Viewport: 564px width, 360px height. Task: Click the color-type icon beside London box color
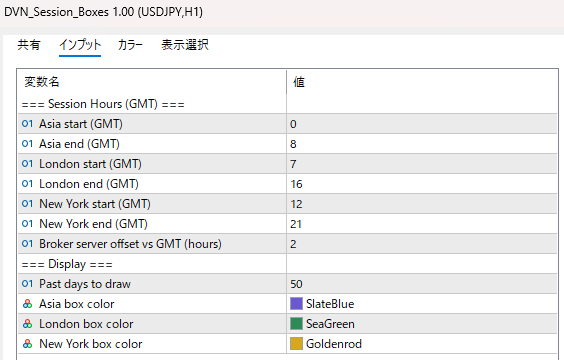click(x=27, y=324)
